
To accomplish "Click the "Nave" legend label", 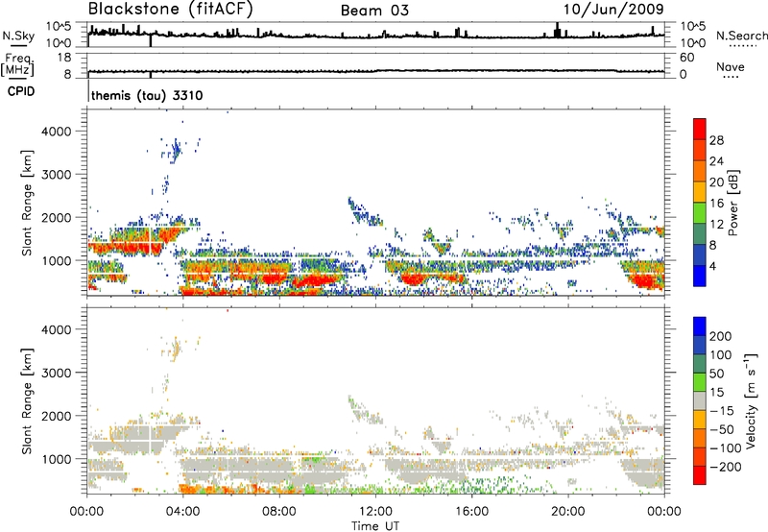I will pyautogui.click(x=731, y=67).
